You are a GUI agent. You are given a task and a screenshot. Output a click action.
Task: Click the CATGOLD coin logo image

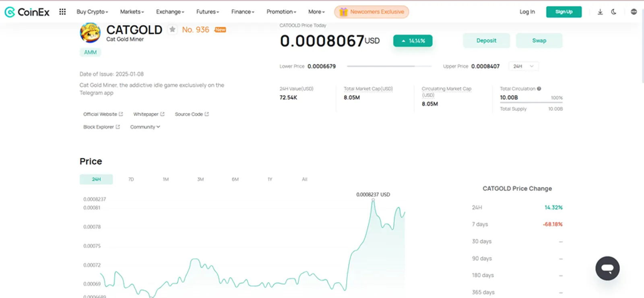click(90, 33)
